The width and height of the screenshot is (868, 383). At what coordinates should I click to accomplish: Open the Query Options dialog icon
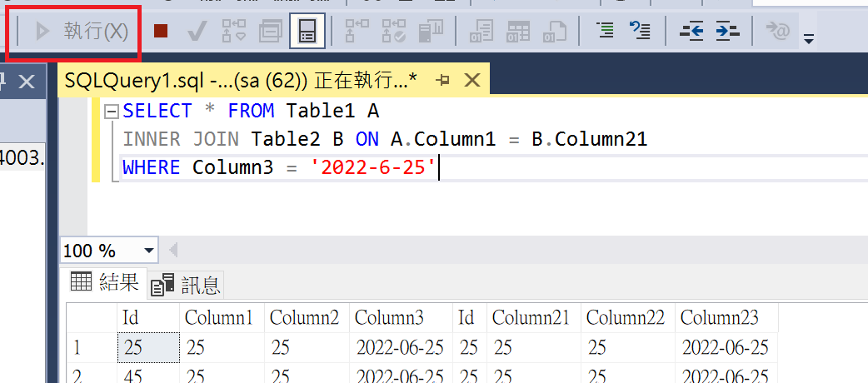coord(271,32)
